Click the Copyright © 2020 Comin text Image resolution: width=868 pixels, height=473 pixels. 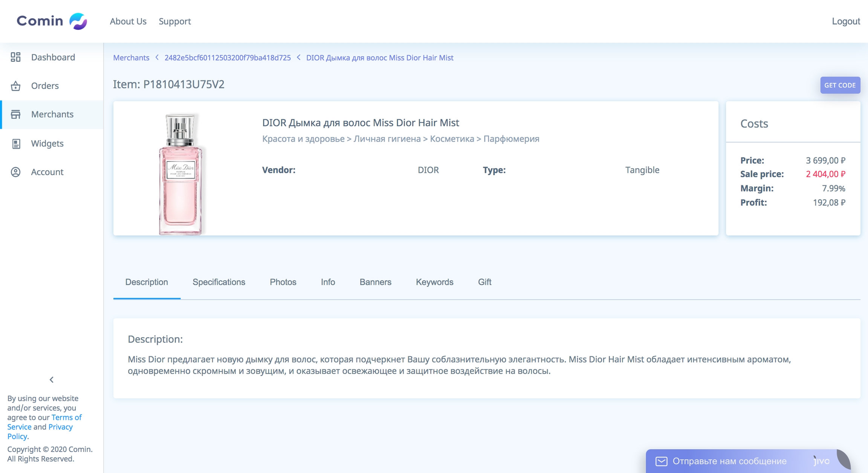(x=50, y=454)
